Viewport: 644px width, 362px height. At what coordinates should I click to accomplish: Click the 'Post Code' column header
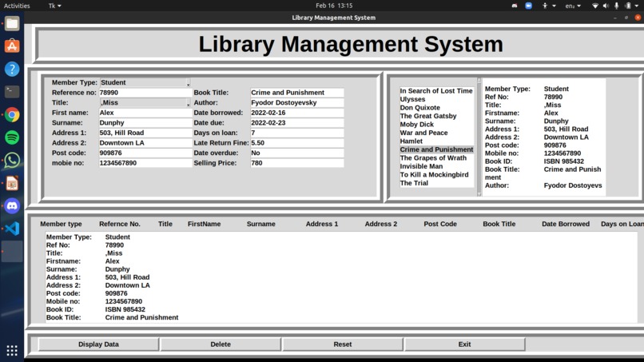(440, 224)
